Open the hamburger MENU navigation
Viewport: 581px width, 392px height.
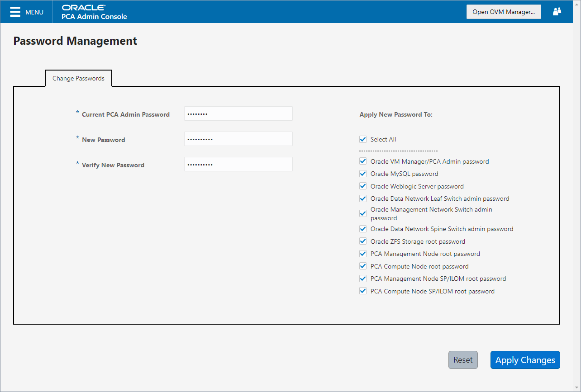point(15,12)
